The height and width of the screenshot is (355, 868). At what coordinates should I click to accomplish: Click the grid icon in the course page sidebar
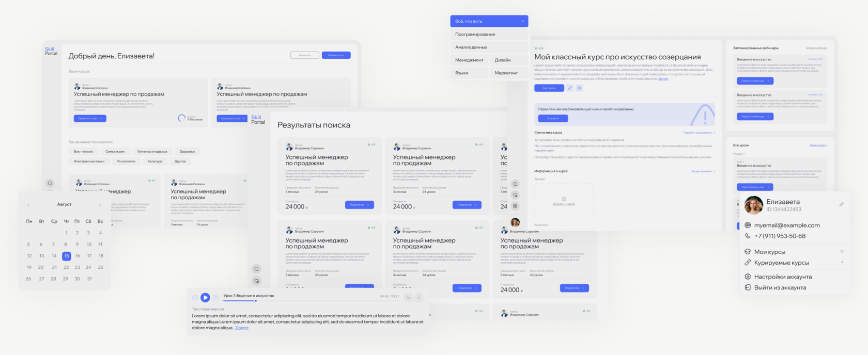[x=515, y=206]
